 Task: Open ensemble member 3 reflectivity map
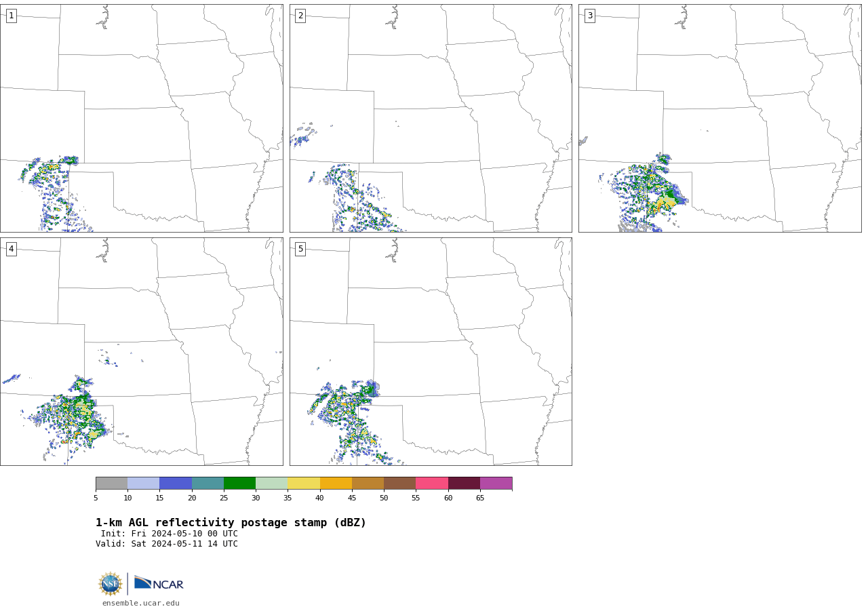point(719,118)
